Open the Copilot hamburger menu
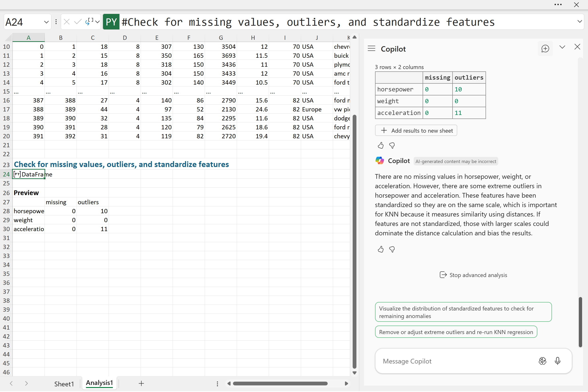The height and width of the screenshot is (392, 588). [x=371, y=49]
